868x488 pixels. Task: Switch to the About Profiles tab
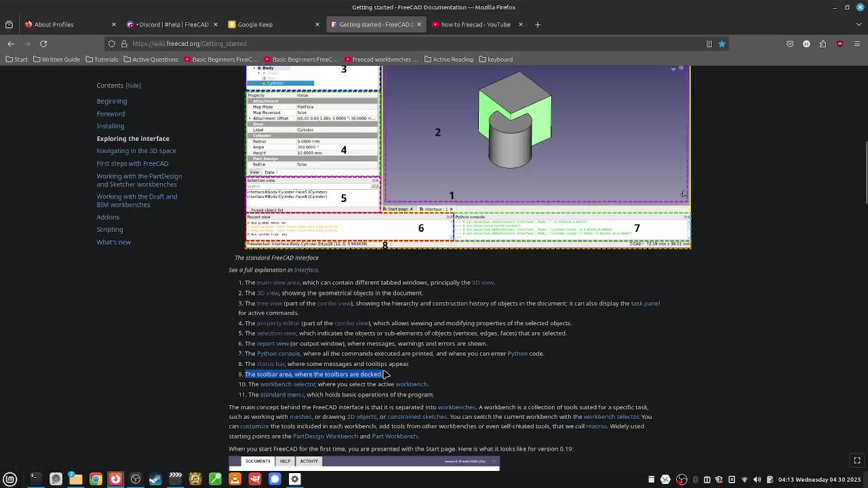pos(69,24)
